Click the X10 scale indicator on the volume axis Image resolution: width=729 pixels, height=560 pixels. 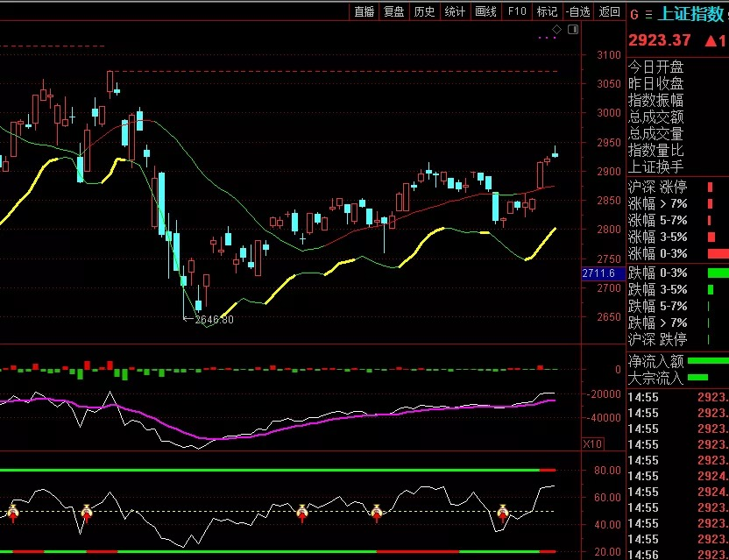pos(591,444)
